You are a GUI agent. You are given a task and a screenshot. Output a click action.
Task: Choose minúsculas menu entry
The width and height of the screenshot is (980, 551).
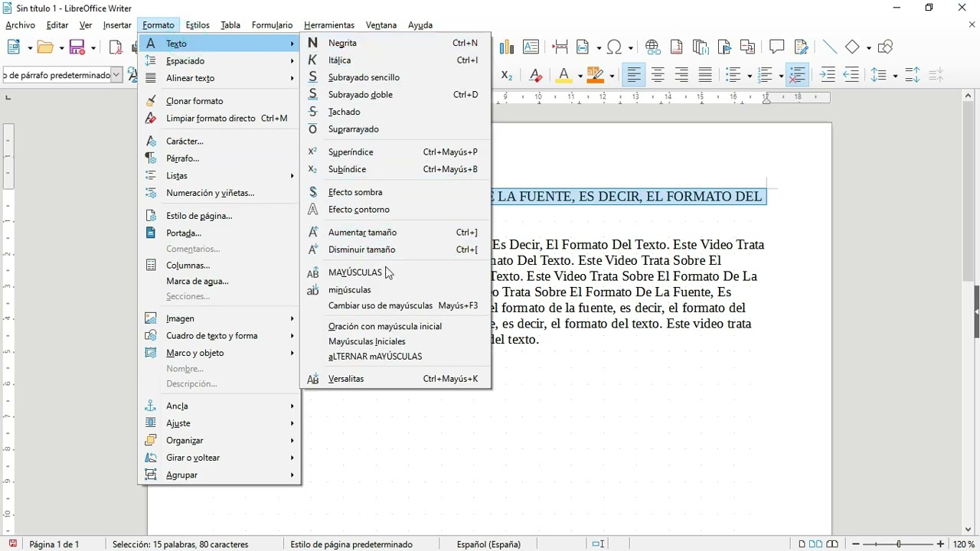(395, 290)
